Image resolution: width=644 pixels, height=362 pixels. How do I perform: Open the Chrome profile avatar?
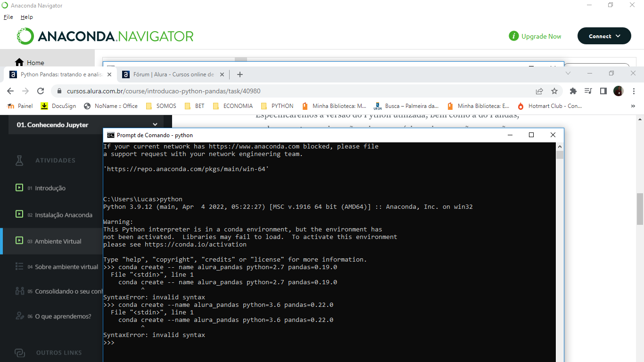[618, 91]
